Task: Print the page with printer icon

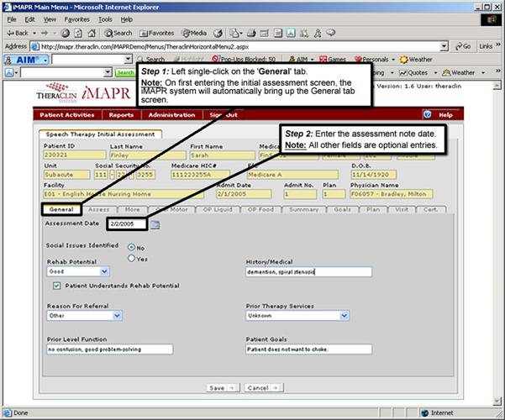Action: coord(251,33)
